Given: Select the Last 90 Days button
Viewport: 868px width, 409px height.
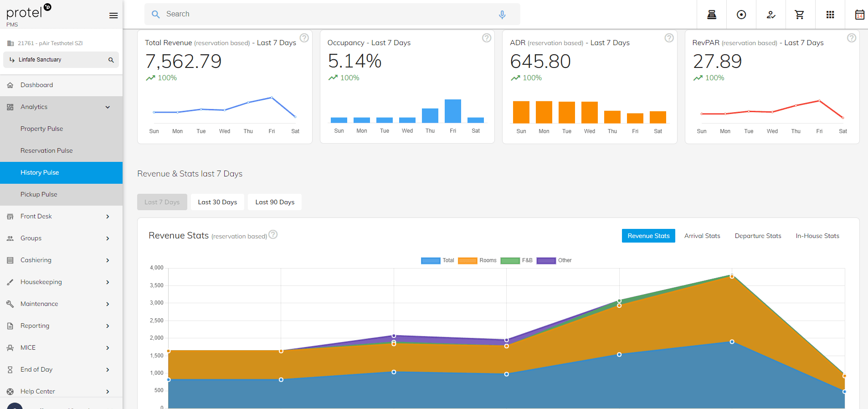Looking at the screenshot, I should [x=275, y=202].
